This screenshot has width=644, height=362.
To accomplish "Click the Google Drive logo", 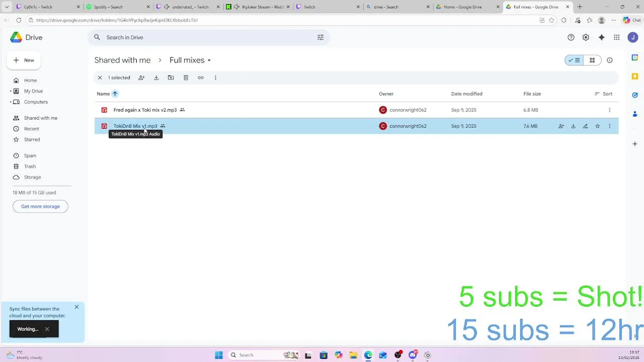I will [26, 37].
